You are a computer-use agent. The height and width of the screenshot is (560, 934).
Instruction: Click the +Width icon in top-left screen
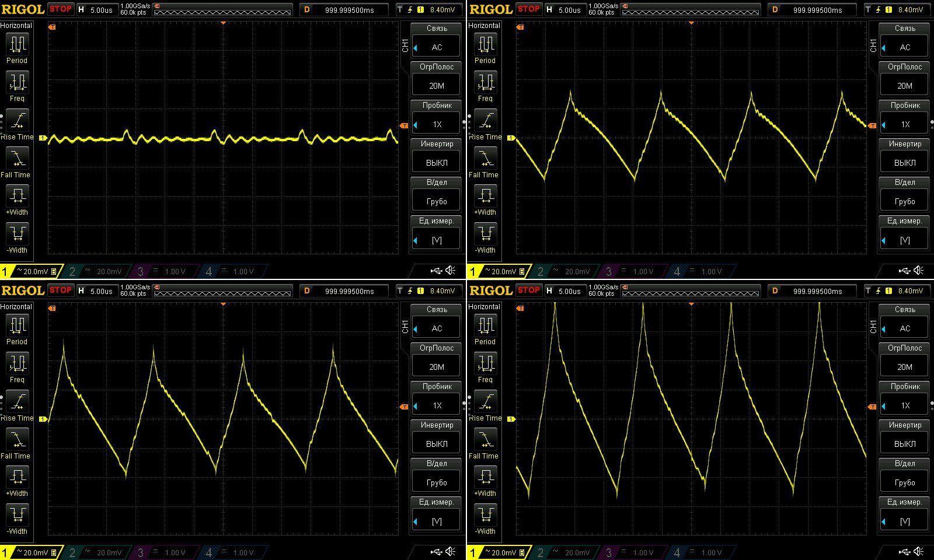(x=17, y=196)
